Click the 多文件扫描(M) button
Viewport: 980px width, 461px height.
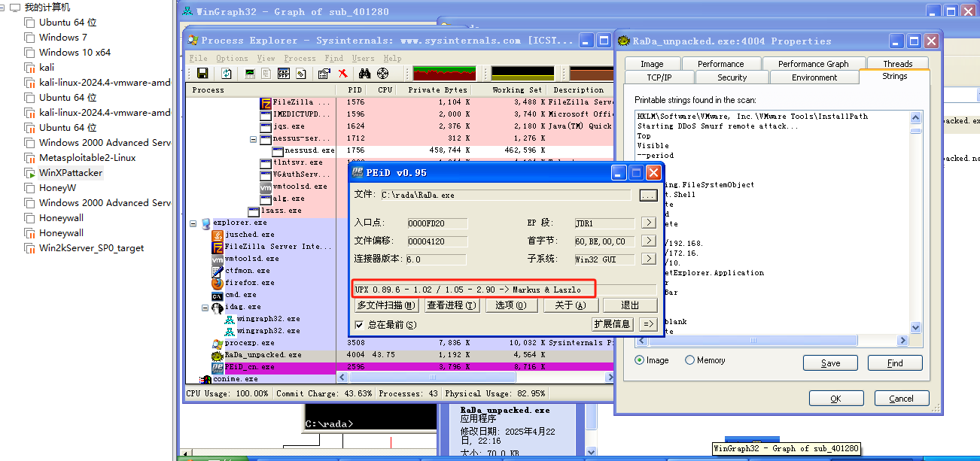(387, 305)
